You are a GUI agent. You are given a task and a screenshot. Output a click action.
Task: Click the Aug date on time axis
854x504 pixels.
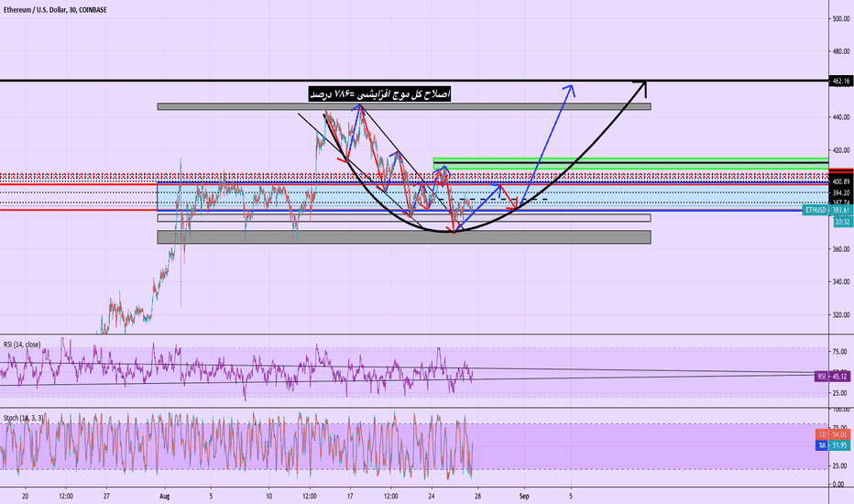coord(165,497)
